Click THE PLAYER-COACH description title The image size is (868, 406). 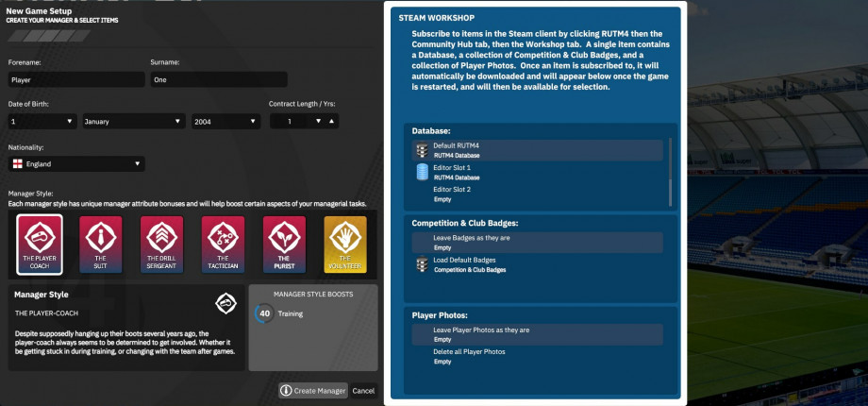click(x=46, y=313)
